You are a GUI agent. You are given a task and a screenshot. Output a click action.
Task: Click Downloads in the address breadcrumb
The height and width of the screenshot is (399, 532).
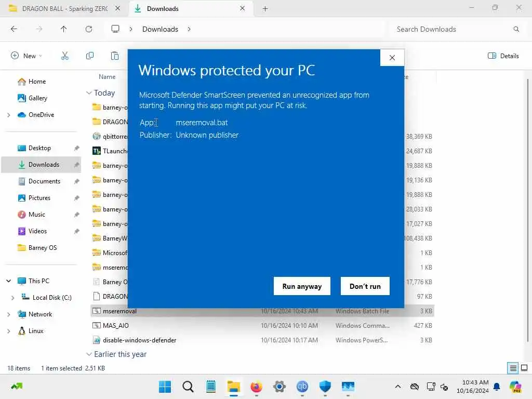160,29
